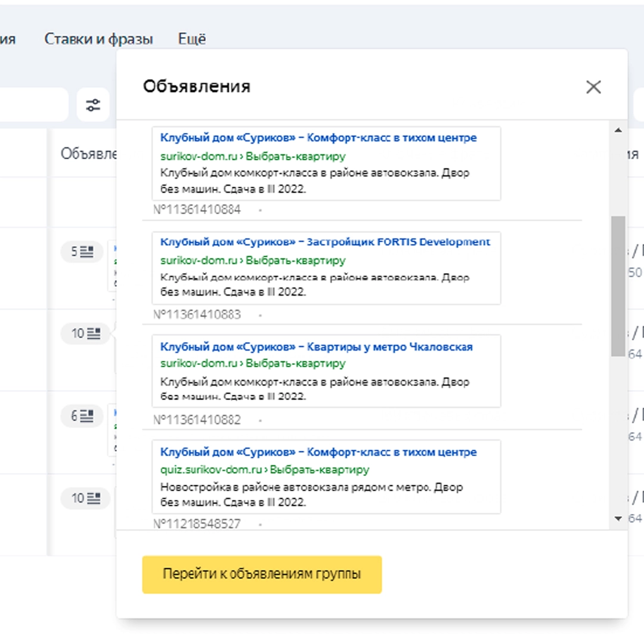Open the filter settings sliders icon

coord(93,105)
